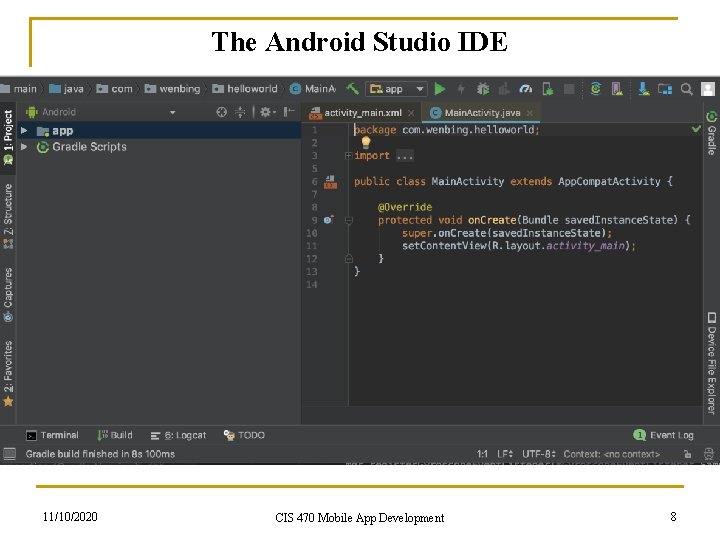Image resolution: width=720 pixels, height=540 pixels.
Task: Click Collapse All icon in project panel
Action: pos(240,112)
